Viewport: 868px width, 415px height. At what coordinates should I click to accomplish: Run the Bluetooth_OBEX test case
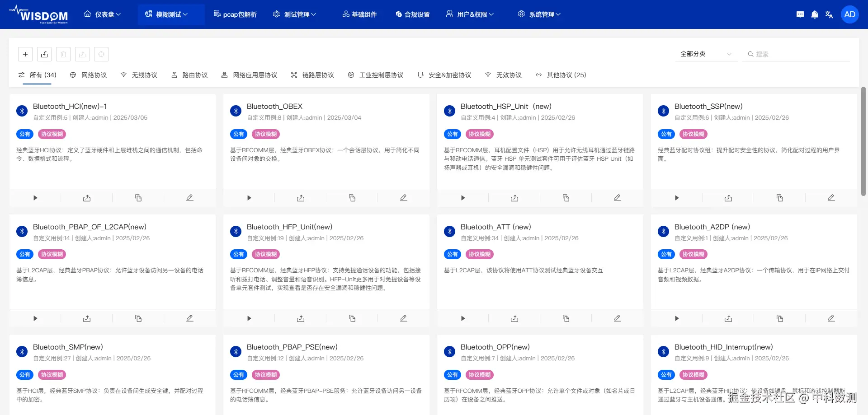[249, 198]
